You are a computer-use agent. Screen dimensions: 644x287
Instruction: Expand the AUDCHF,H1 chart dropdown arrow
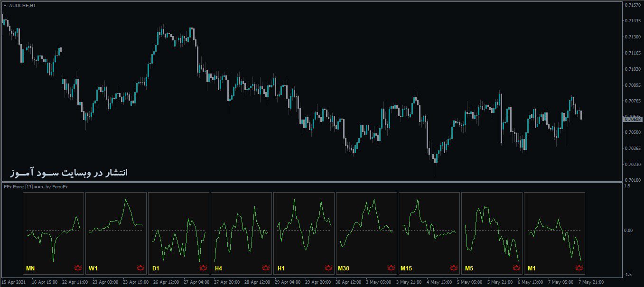(x=5, y=6)
